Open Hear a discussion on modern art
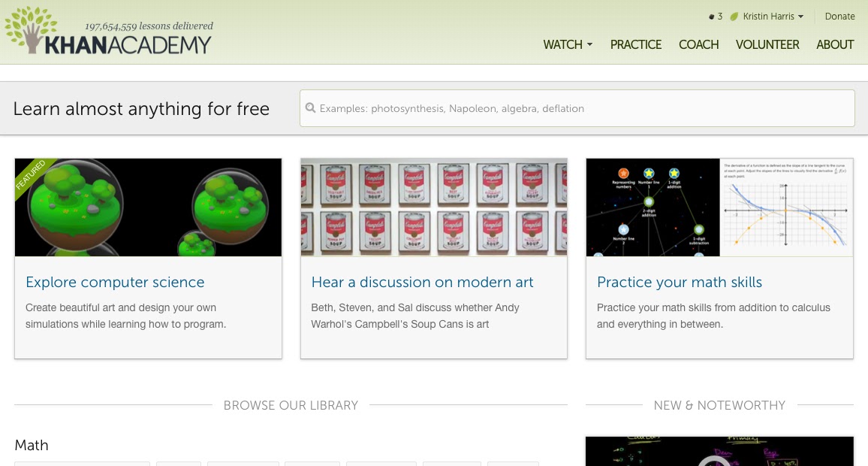The height and width of the screenshot is (466, 868). tap(422, 282)
